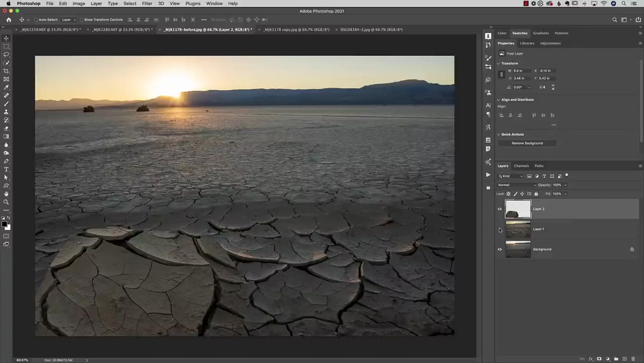This screenshot has width=644, height=363.
Task: Open the Gradients panel tab
Action: pos(541,33)
